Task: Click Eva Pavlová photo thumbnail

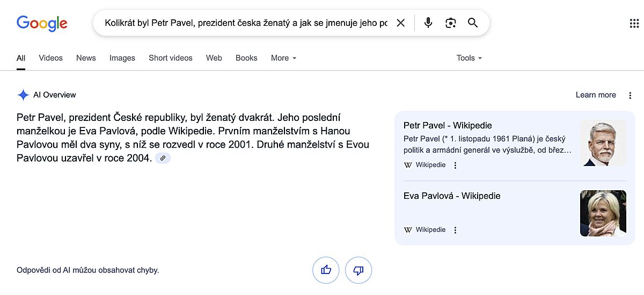Action: tap(603, 213)
